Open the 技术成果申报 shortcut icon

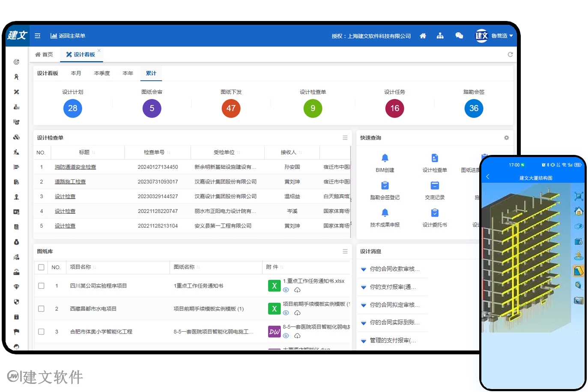pos(385,213)
